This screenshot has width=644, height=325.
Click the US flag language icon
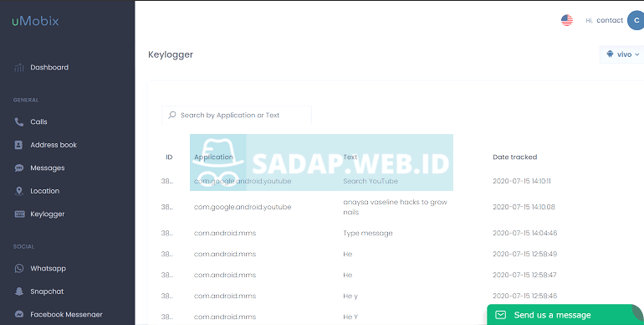(x=567, y=20)
